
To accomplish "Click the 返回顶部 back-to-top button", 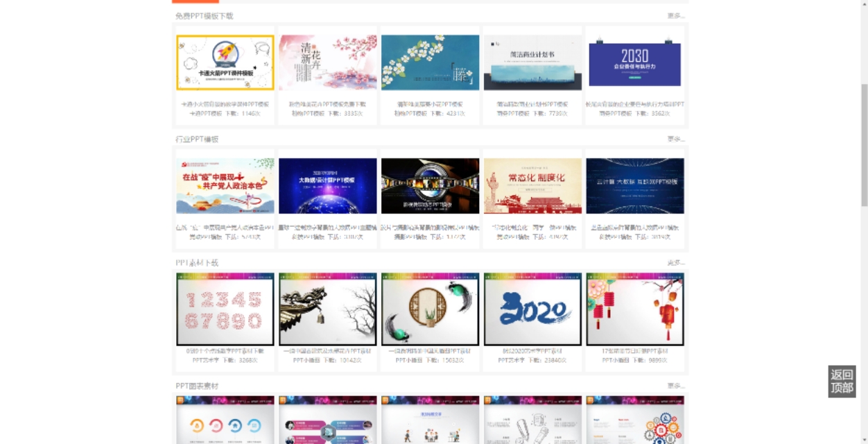I will coord(842,382).
